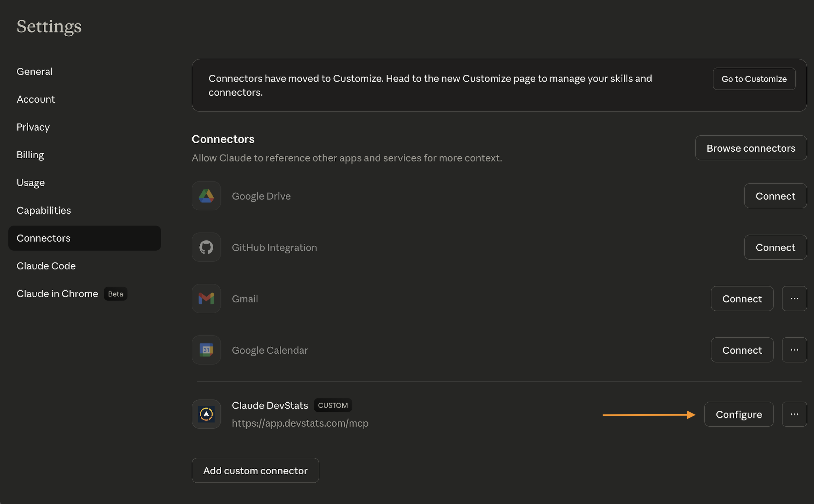Open Claude DevStats more options menu
Image resolution: width=814 pixels, height=504 pixels.
pyautogui.click(x=794, y=414)
